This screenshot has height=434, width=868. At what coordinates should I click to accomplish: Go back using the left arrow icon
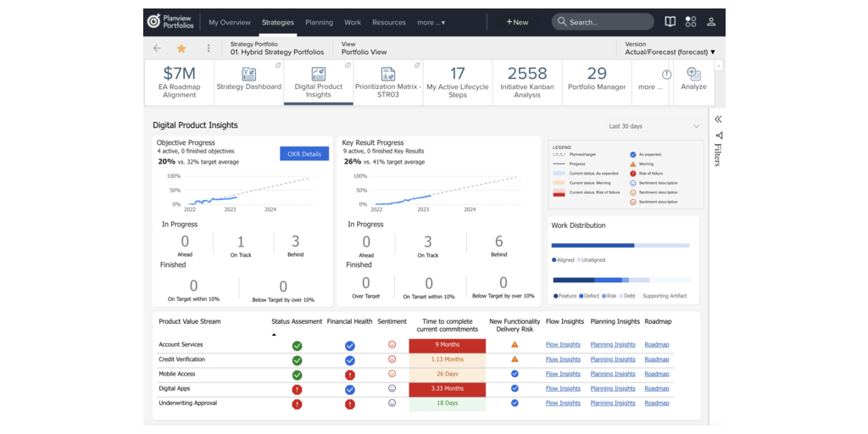tap(157, 48)
